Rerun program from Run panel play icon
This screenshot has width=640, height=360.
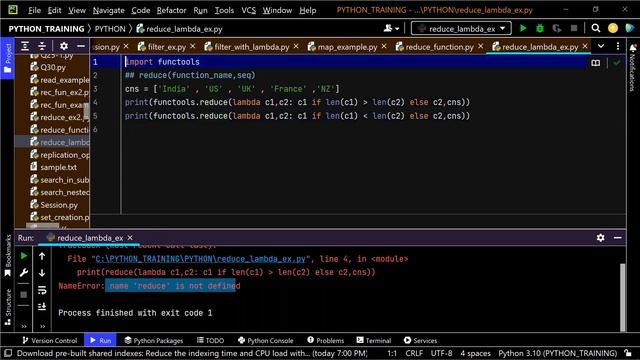pos(24,256)
